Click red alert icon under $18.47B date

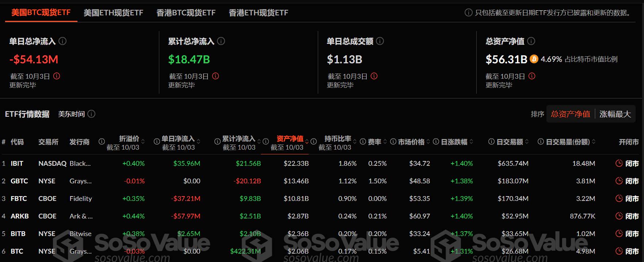click(x=216, y=76)
